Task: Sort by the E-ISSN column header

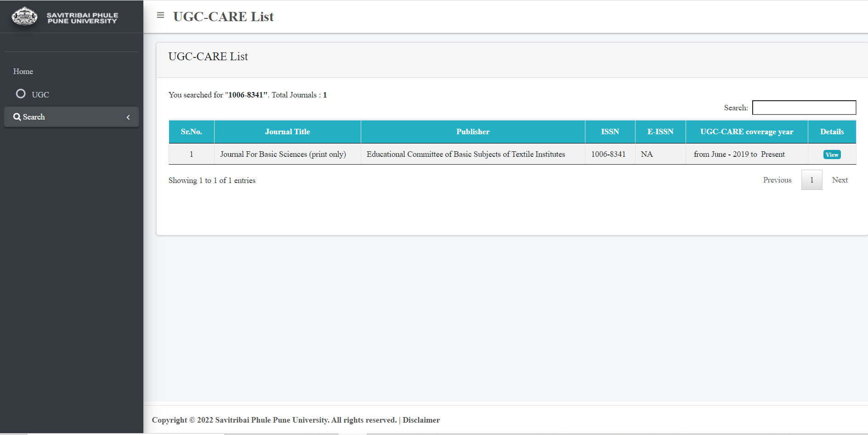Action: [x=660, y=132]
